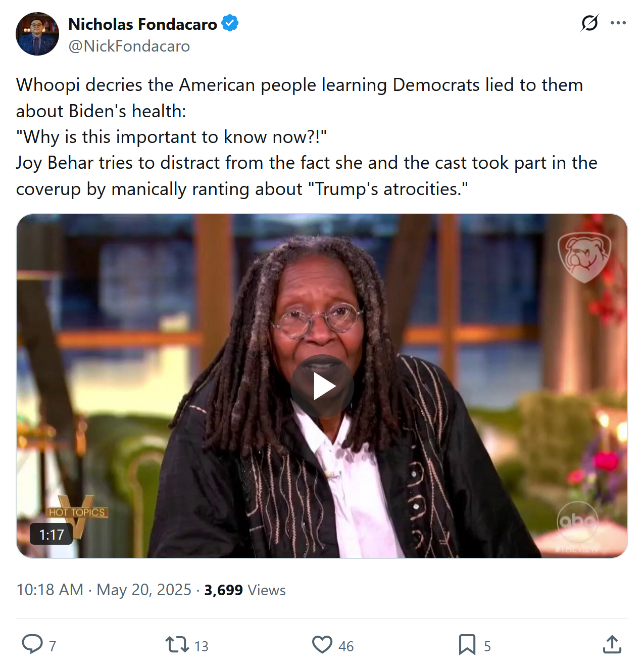Click the 10:18 AM May 20, 2025 timestamp
This screenshot has width=644, height=667.
(104, 590)
